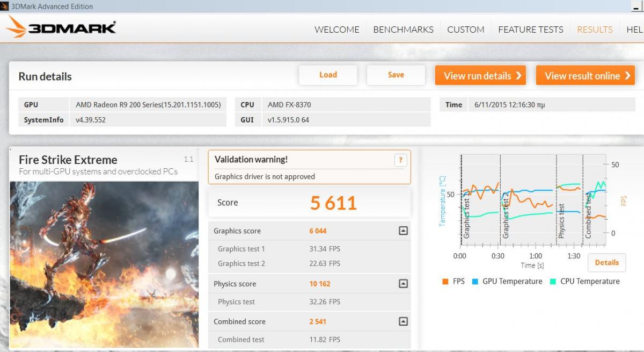Viewport: 644px width, 352px height.
Task: Click the 3DMark icon in the title bar
Action: pyautogui.click(x=5, y=6)
